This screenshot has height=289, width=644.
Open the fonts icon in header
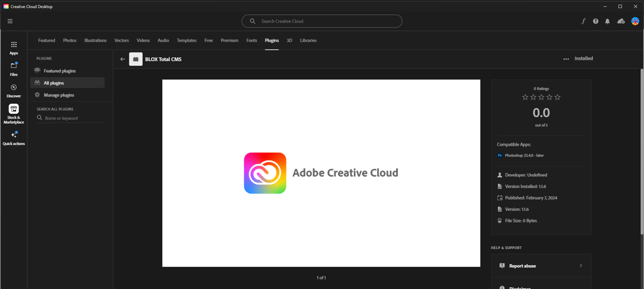coord(583,21)
